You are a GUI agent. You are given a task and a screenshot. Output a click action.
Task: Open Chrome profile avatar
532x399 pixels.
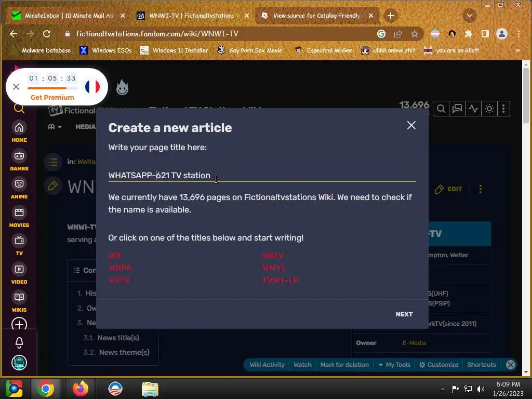[502, 34]
